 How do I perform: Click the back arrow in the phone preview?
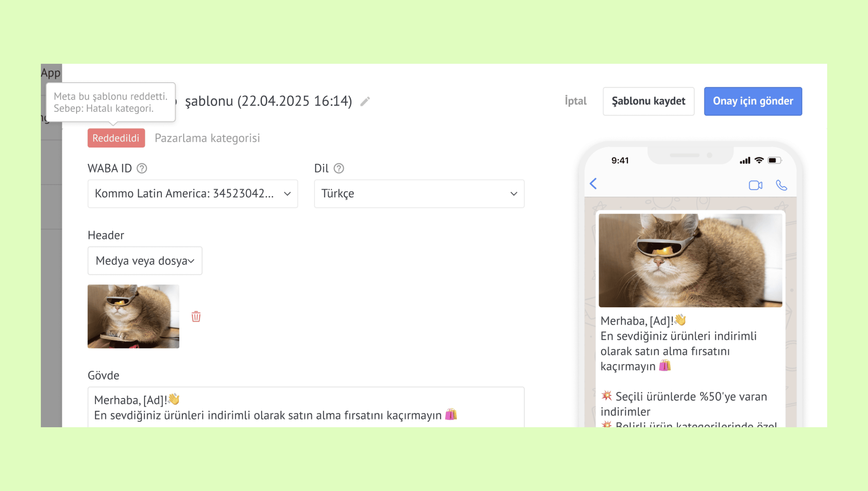tap(593, 184)
